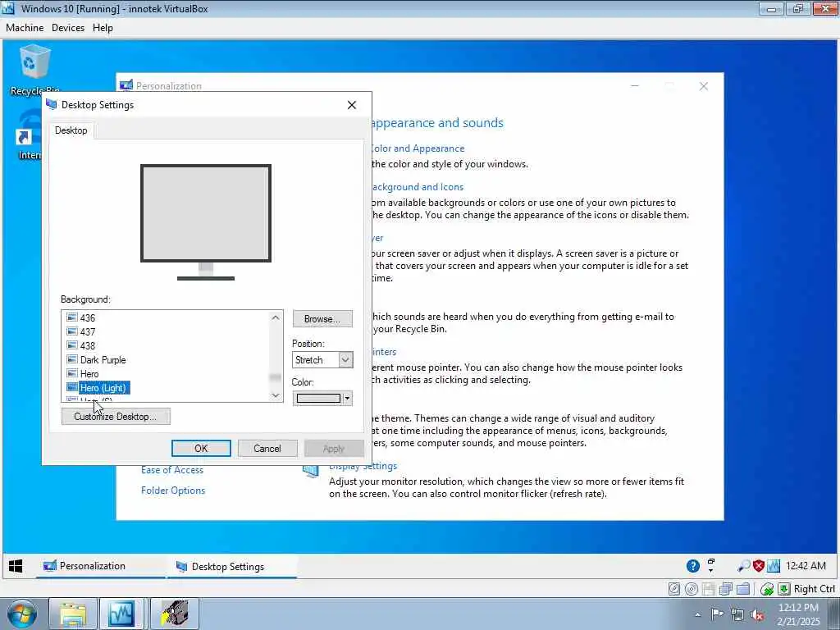Click the Display Settings monitor icon
840x630 pixels.
311,471
